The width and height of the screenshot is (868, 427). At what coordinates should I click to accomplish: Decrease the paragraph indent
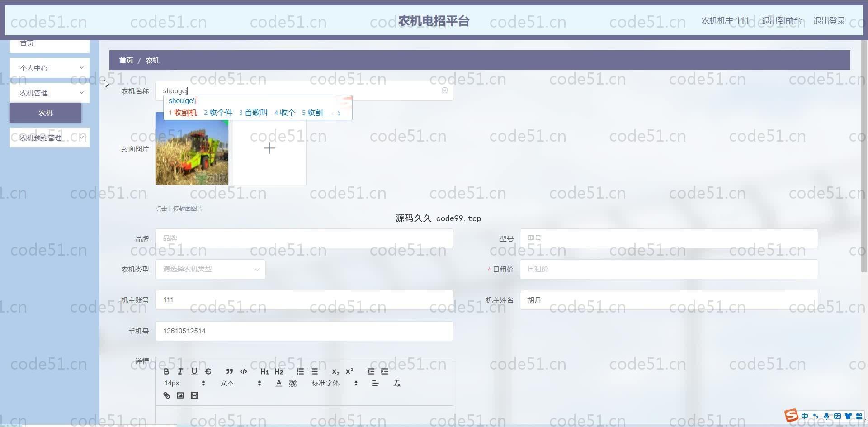pyautogui.click(x=371, y=371)
